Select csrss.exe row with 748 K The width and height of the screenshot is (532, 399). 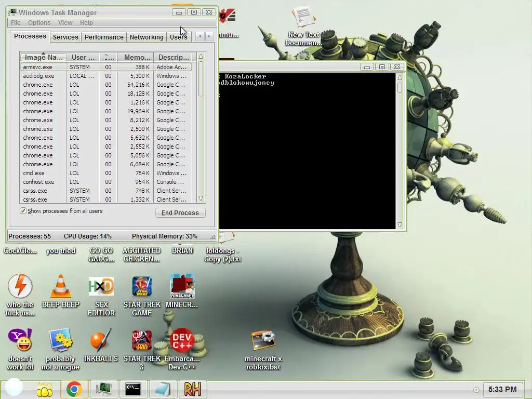[106, 191]
